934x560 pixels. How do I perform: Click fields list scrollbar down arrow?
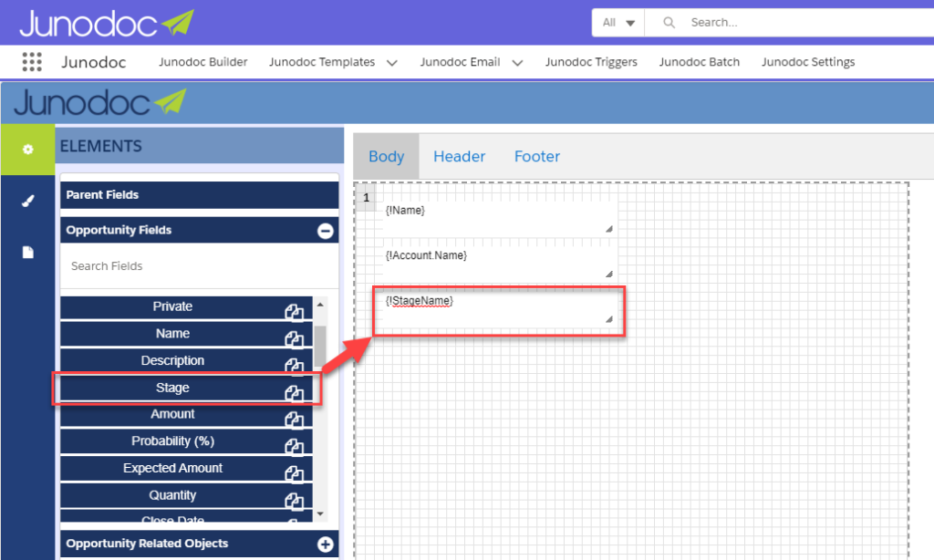click(x=320, y=513)
